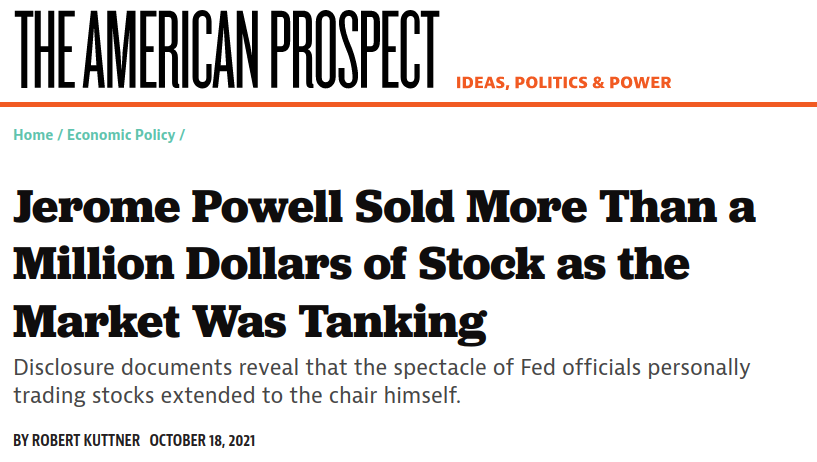817x462 pixels.
Task: Click the Home breadcrumb link
Action: pos(33,135)
